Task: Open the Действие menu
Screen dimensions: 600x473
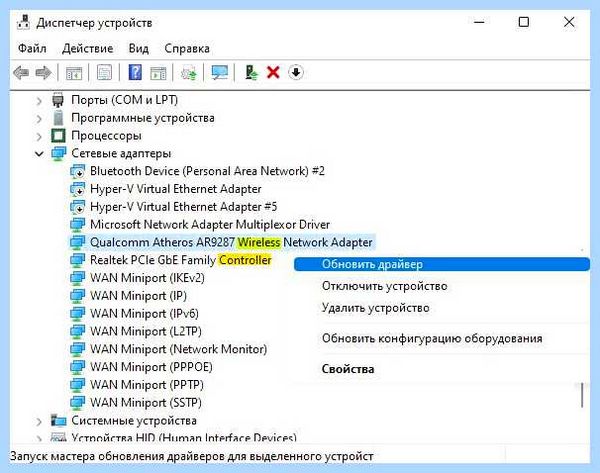Action: (88, 49)
